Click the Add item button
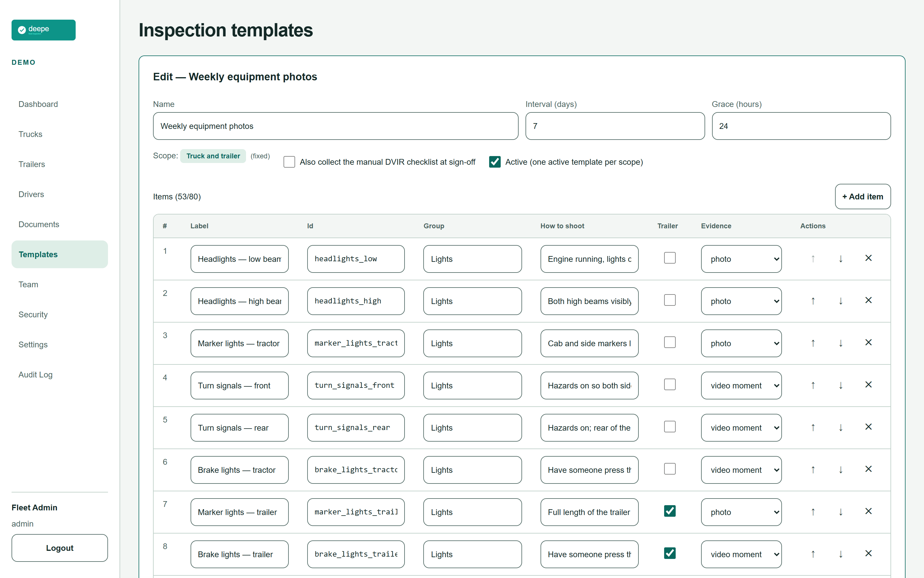924x578 pixels. pyautogui.click(x=862, y=197)
